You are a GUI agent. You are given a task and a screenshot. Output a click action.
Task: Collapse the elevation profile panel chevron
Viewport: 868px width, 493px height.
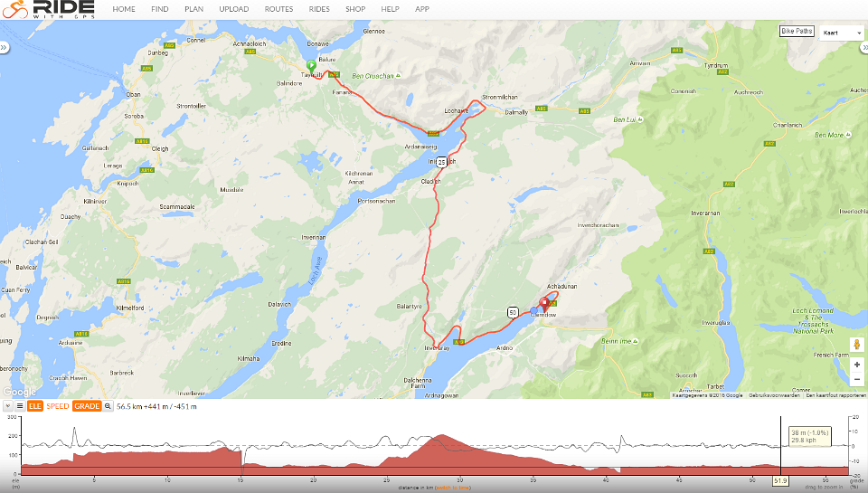coord(8,406)
